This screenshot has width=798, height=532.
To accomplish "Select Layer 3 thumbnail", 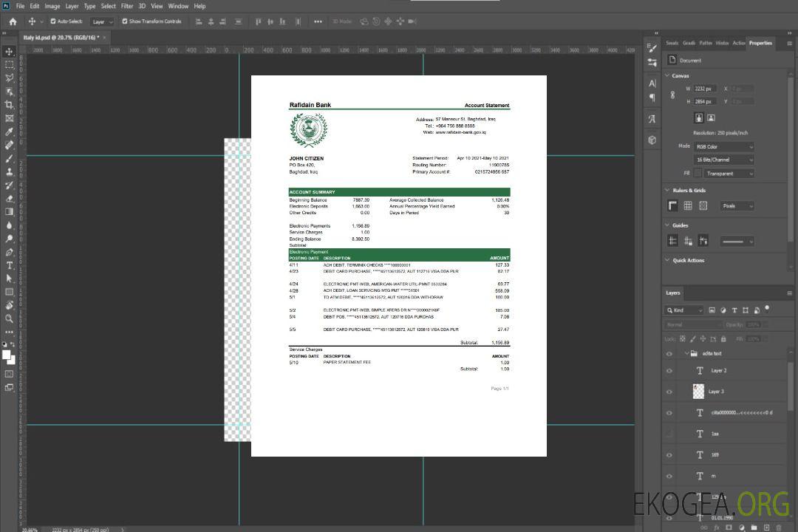I will (698, 392).
